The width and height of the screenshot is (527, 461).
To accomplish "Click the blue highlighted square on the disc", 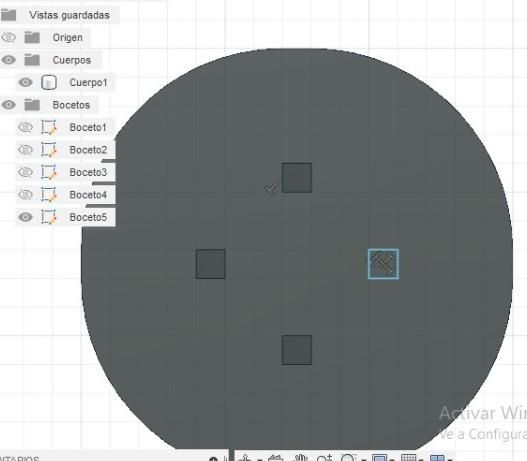I will coord(383,264).
